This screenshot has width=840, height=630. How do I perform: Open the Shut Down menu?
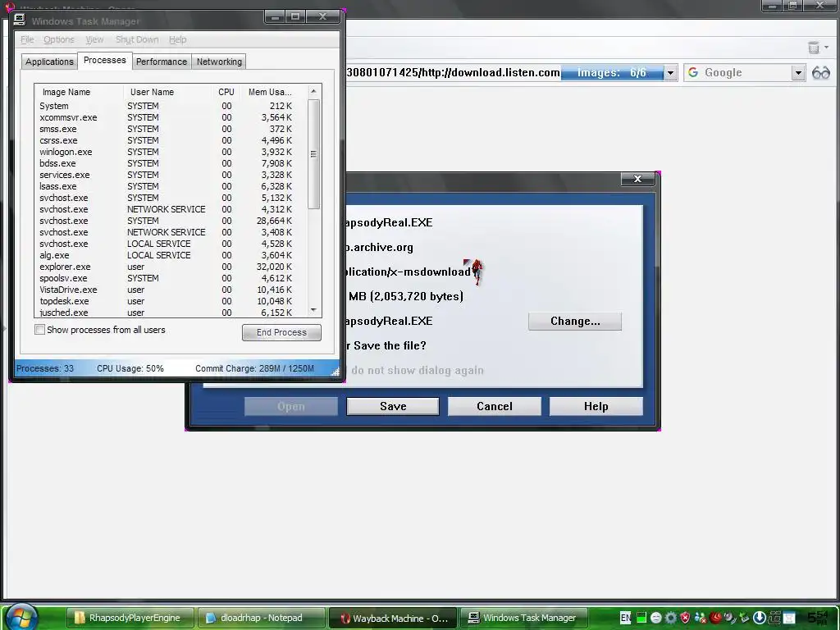coord(137,39)
